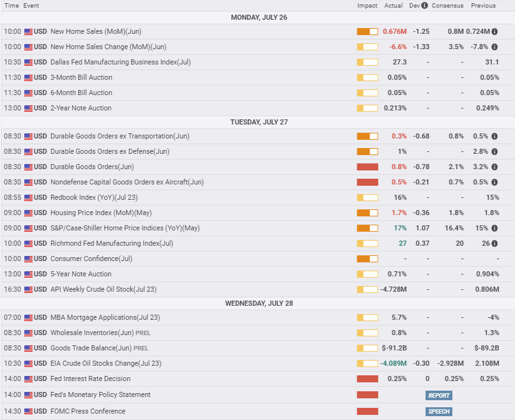
Task: Click consensus value -2.928M
Action: tap(450, 363)
